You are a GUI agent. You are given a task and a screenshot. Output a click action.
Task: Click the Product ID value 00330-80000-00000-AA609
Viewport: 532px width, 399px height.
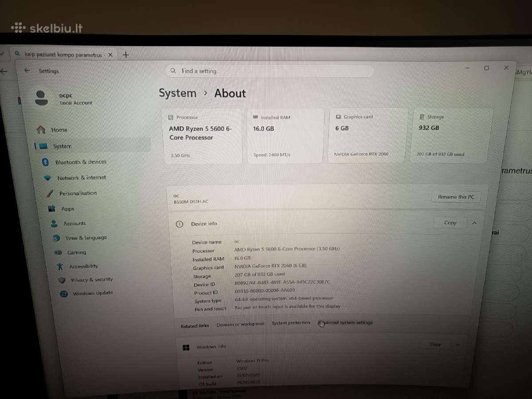264,290
